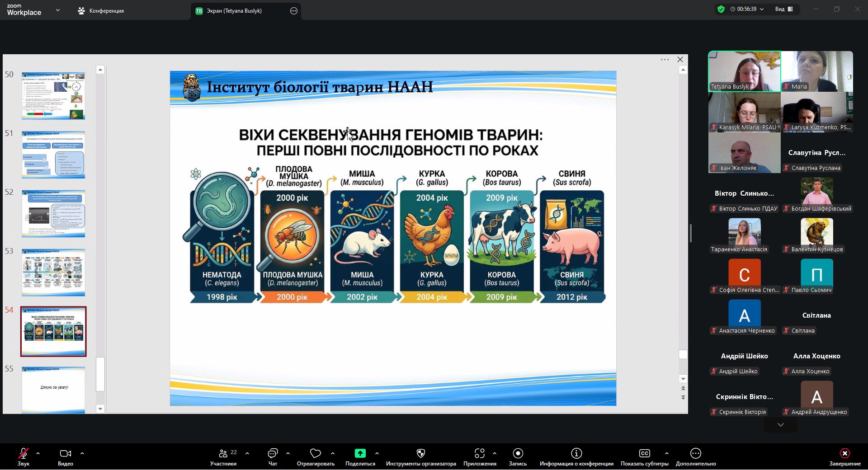
Task: Toggle Show subtitles CC button
Action: [644, 453]
